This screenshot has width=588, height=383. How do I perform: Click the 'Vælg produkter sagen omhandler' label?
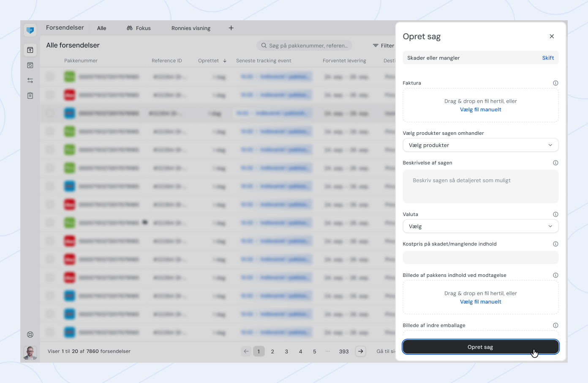pyautogui.click(x=443, y=133)
